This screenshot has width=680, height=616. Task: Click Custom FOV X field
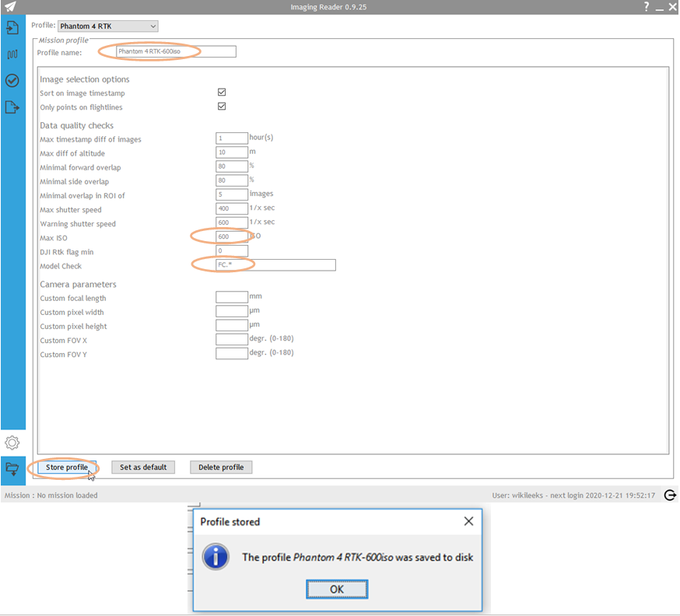[x=232, y=339]
